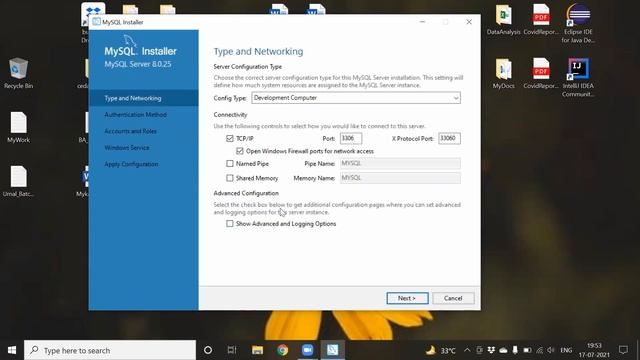Viewport: 640px width, 360px height.
Task: Show hidden system tray icons
Action: [x=467, y=350]
